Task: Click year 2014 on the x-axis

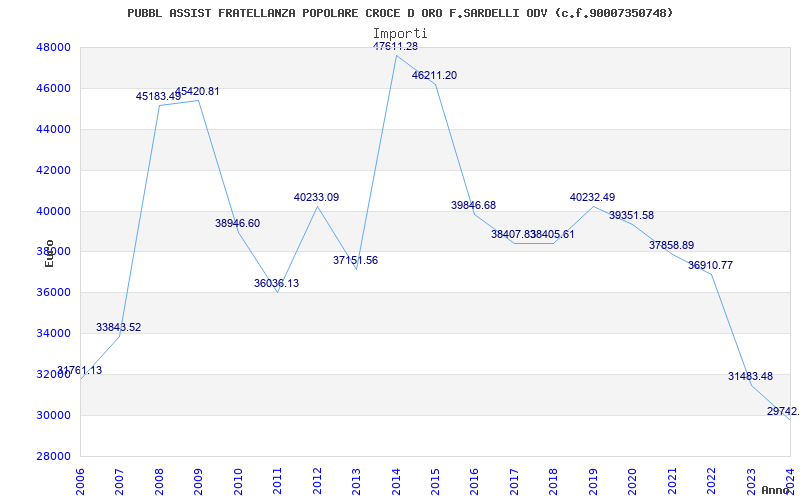Action: click(395, 482)
